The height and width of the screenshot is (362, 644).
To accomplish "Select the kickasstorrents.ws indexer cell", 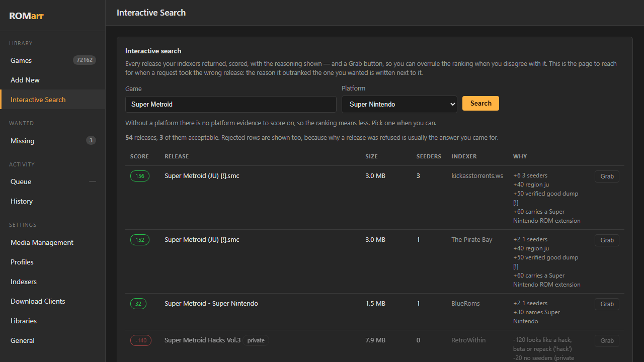I will (477, 175).
